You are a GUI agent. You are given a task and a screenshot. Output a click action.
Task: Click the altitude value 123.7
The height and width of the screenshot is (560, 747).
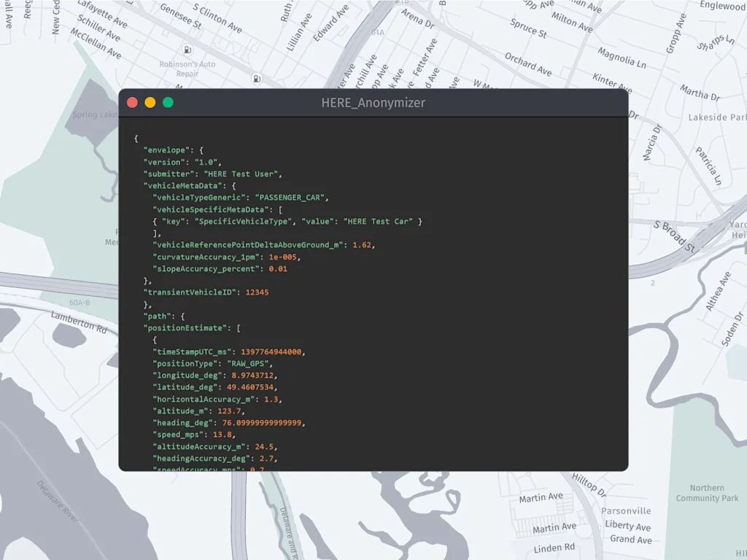pyautogui.click(x=229, y=411)
